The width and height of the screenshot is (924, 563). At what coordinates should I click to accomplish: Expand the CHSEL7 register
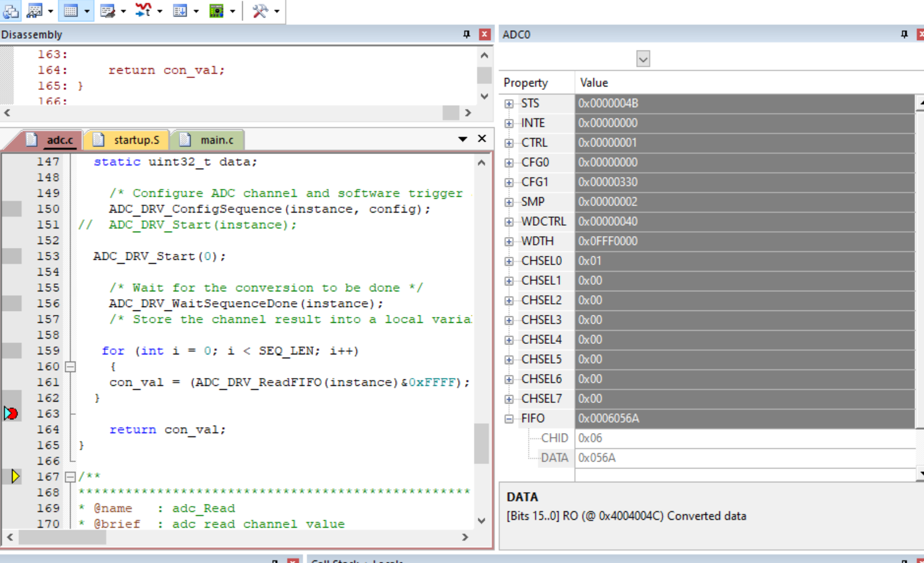coord(509,399)
